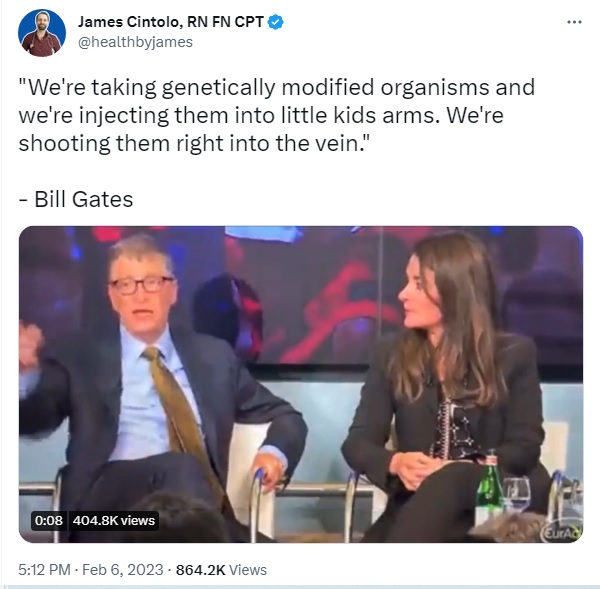Click the 404.8K views video label
600x589 pixels.
(114, 520)
